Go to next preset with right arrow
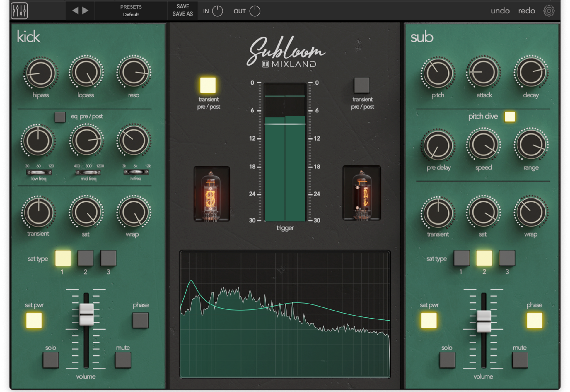This screenshot has width=570, height=392. [85, 11]
